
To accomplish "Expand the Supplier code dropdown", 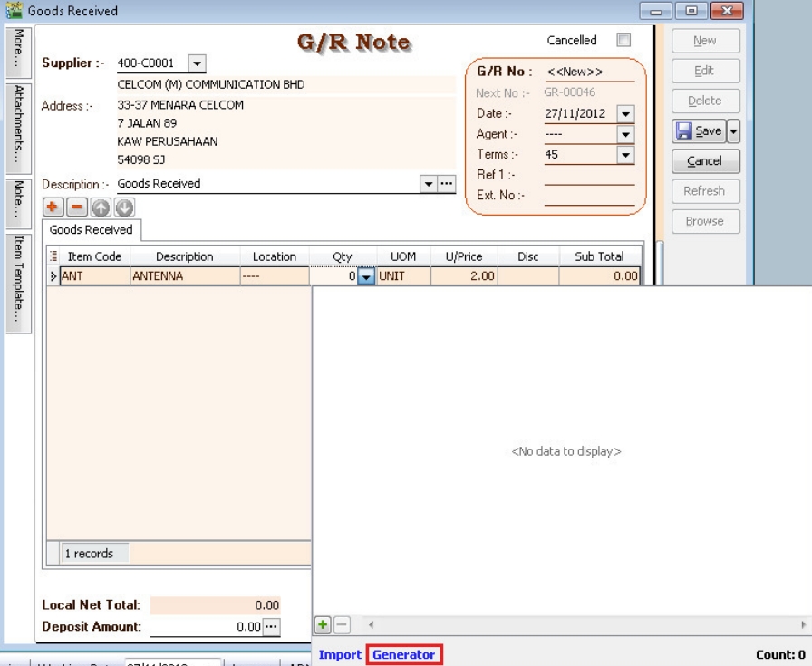I will tap(198, 64).
